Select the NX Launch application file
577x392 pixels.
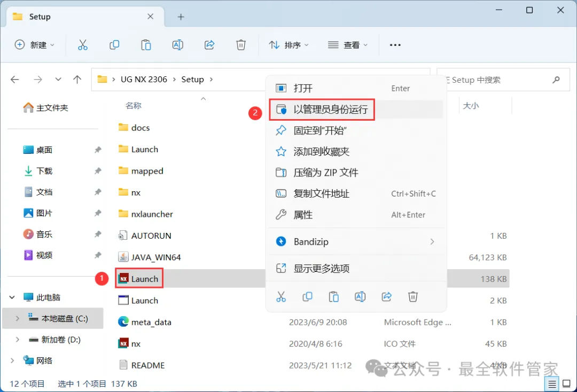[x=139, y=279]
